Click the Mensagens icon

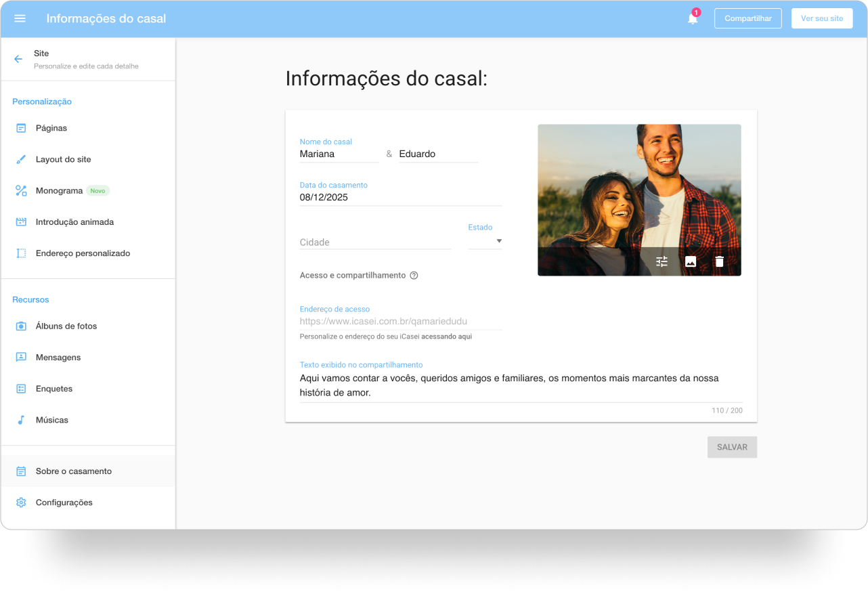click(21, 358)
